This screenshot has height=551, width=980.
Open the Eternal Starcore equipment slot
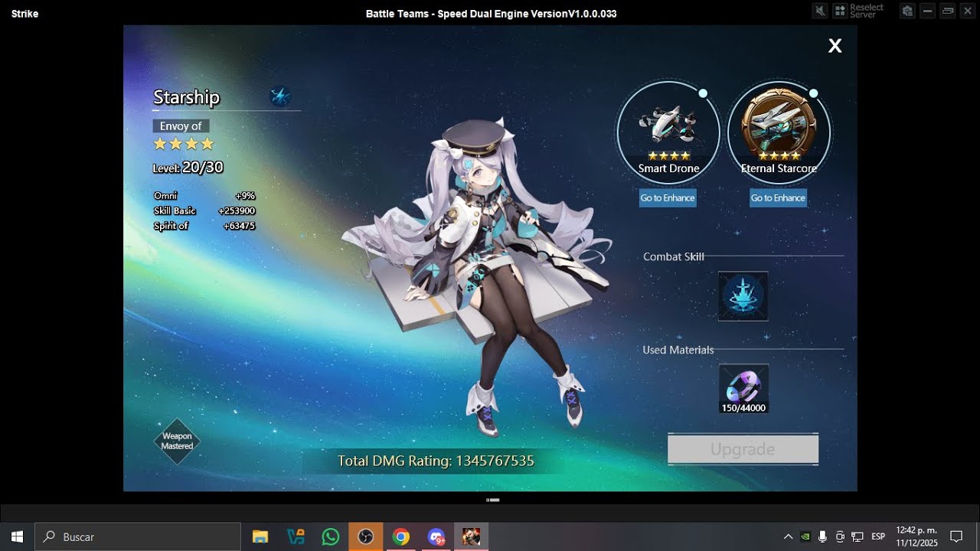click(779, 132)
